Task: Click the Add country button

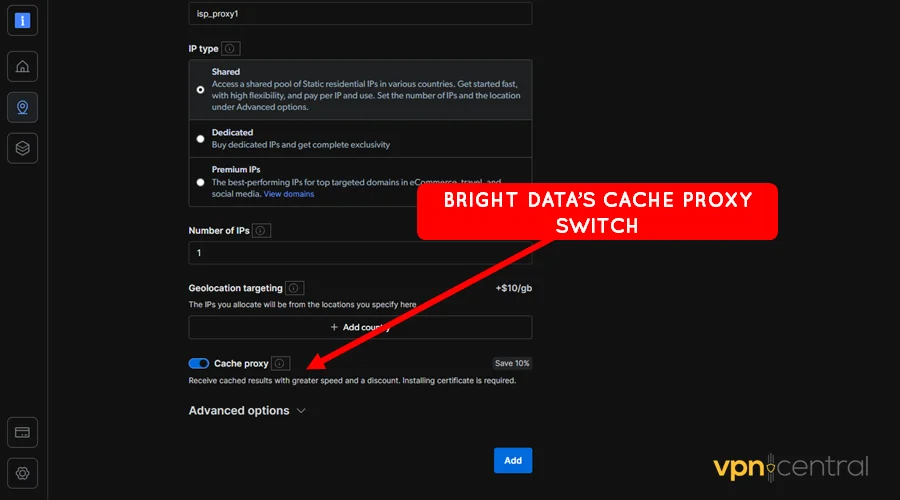Action: point(360,327)
